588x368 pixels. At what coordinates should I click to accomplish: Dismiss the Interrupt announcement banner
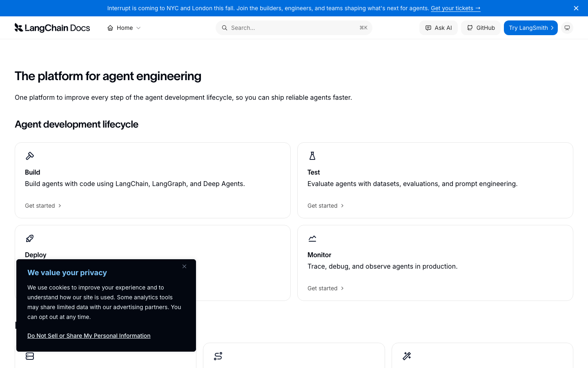576,8
